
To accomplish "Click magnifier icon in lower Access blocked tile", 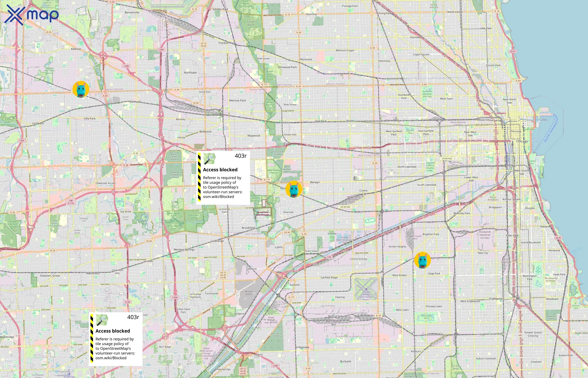I will [x=102, y=320].
